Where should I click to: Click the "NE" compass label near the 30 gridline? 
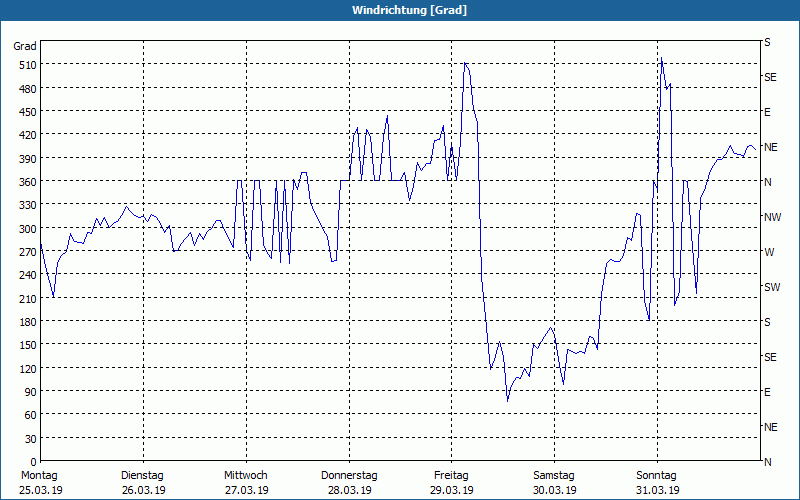(x=771, y=428)
